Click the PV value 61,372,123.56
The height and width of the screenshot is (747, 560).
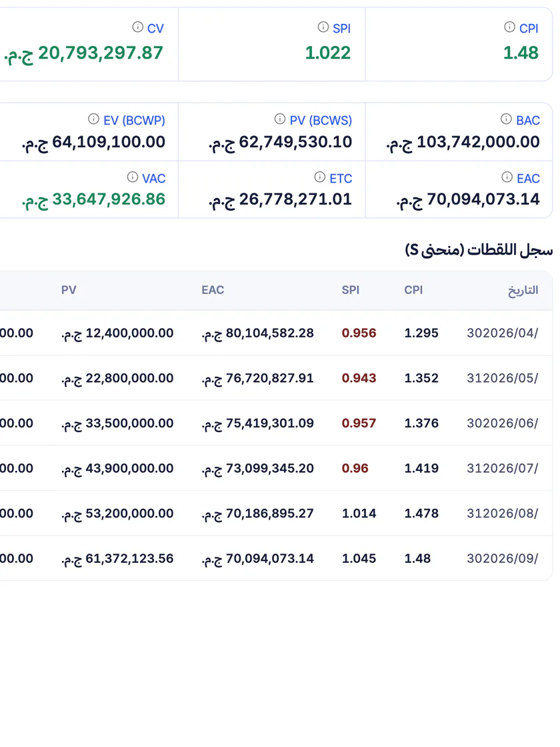click(x=117, y=559)
